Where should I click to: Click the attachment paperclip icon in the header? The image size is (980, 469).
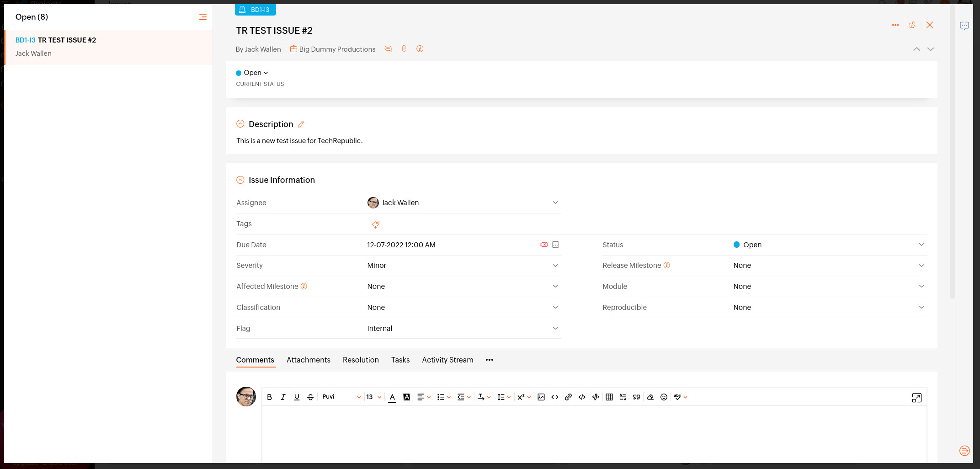pos(404,49)
